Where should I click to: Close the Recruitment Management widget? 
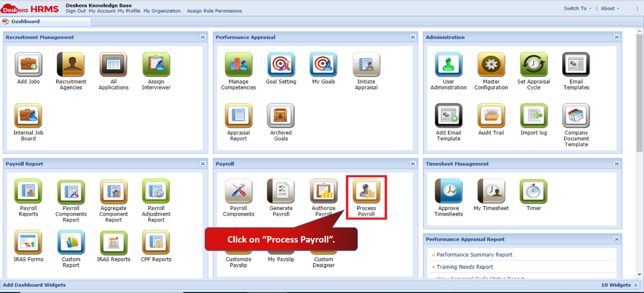202,37
